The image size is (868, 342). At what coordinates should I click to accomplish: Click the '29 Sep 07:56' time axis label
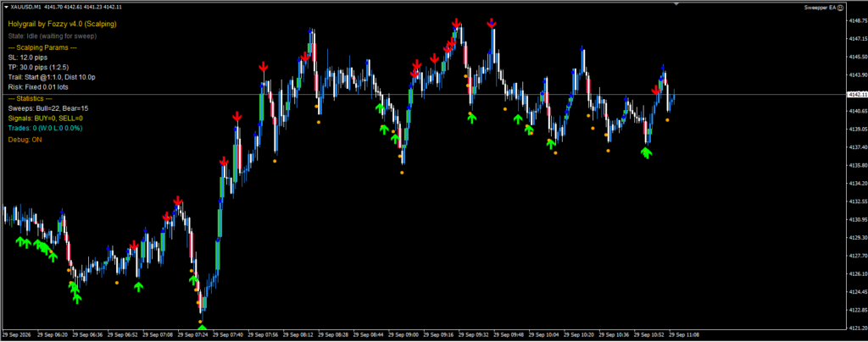click(264, 335)
